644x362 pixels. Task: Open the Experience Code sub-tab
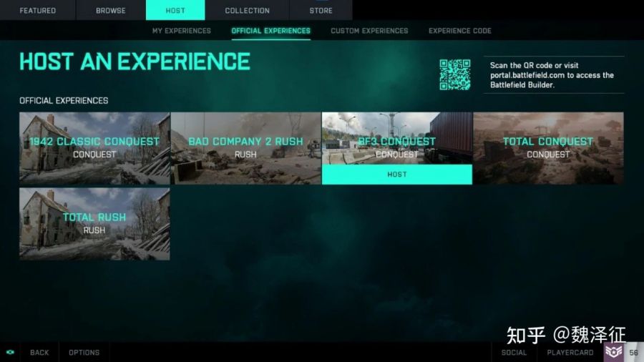point(459,31)
